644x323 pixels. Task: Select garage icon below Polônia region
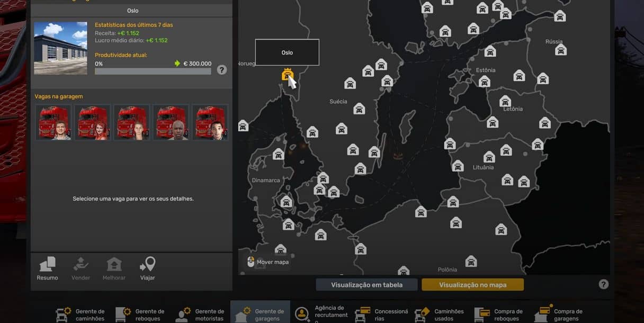pos(471,262)
